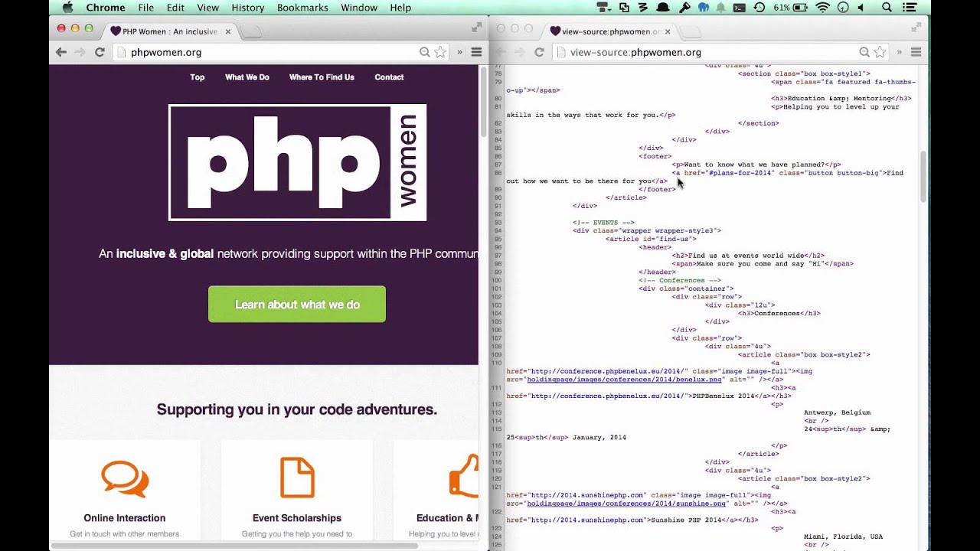Image resolution: width=980 pixels, height=551 pixels.
Task: Open Notification Center list icon
Action: (x=910, y=8)
